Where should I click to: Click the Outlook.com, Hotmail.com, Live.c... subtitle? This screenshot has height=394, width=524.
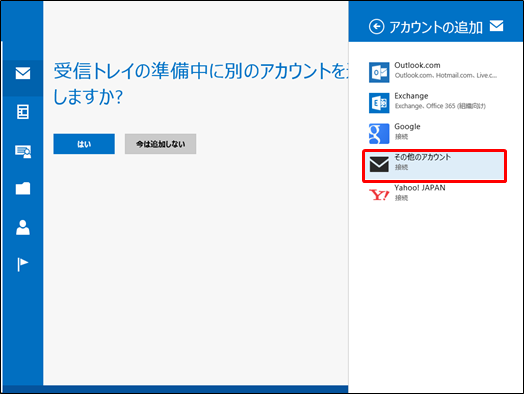pos(445,76)
